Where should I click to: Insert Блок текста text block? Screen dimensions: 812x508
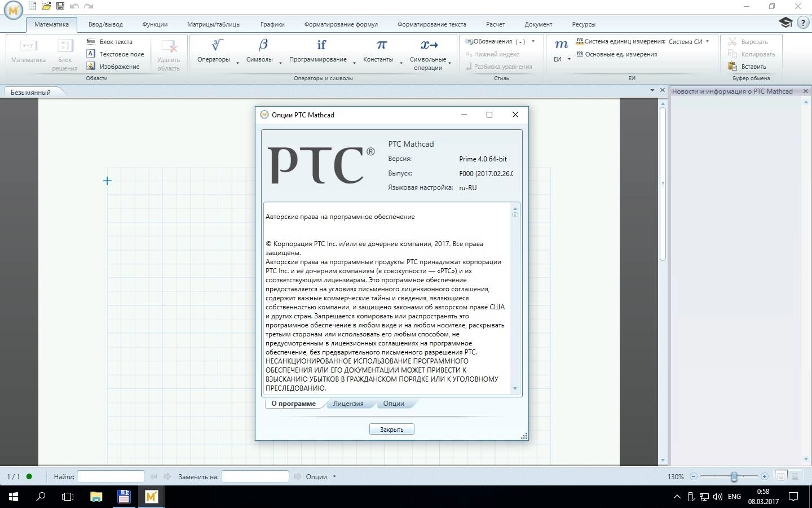(x=110, y=42)
